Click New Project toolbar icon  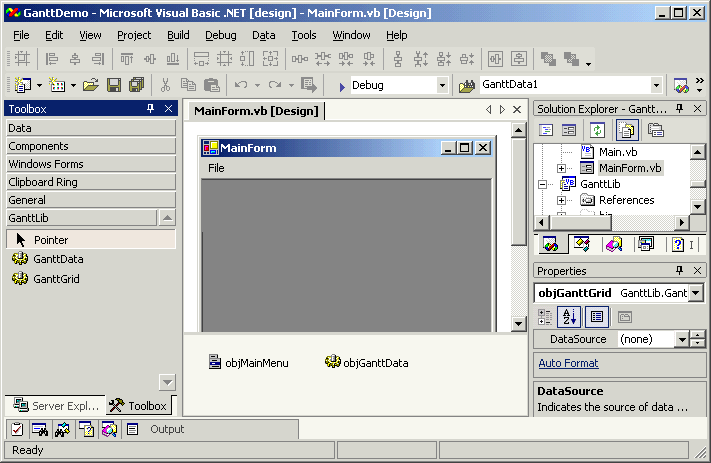point(23,85)
